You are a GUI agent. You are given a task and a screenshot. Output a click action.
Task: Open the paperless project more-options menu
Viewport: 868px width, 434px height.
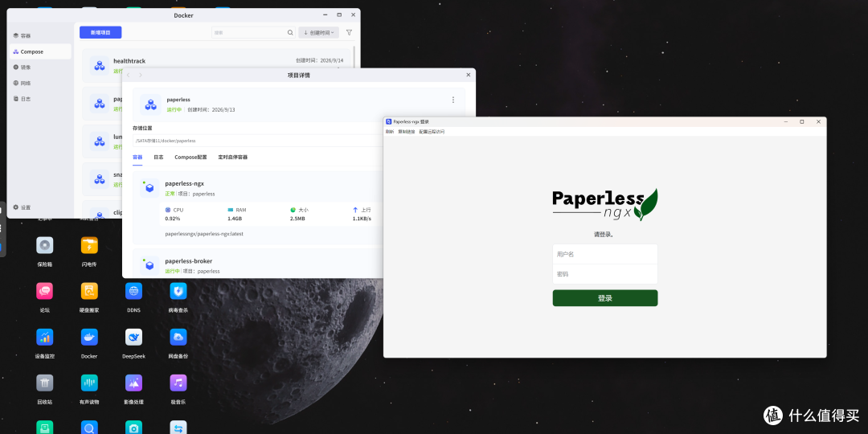(x=452, y=100)
